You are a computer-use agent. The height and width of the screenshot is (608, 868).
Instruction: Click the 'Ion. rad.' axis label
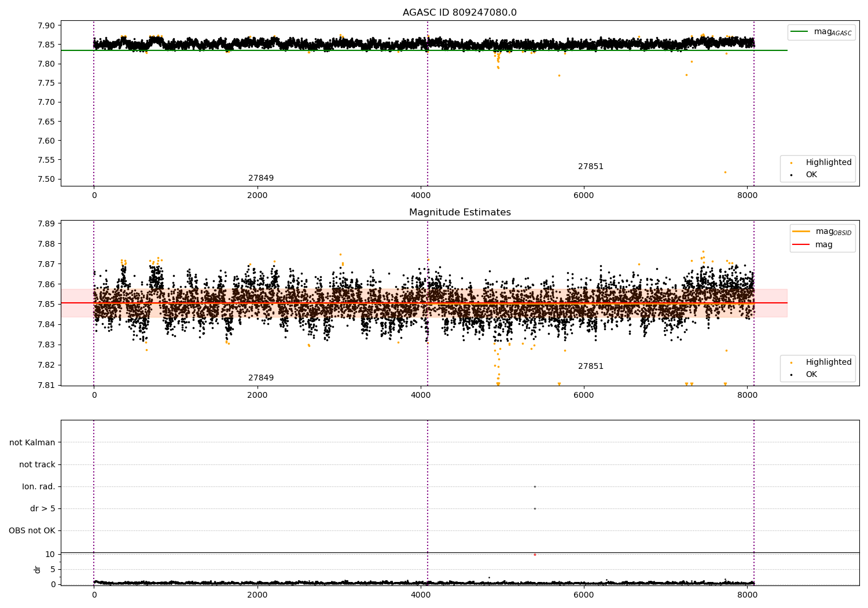click(x=39, y=486)
